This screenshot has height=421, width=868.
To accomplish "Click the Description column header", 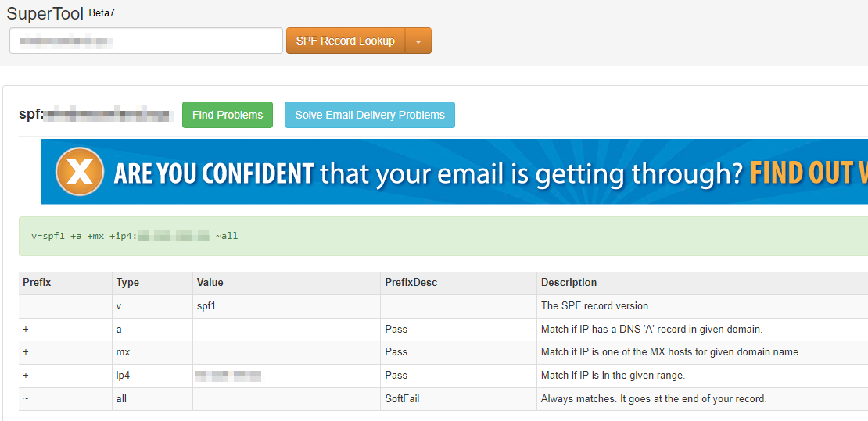I will tap(569, 283).
